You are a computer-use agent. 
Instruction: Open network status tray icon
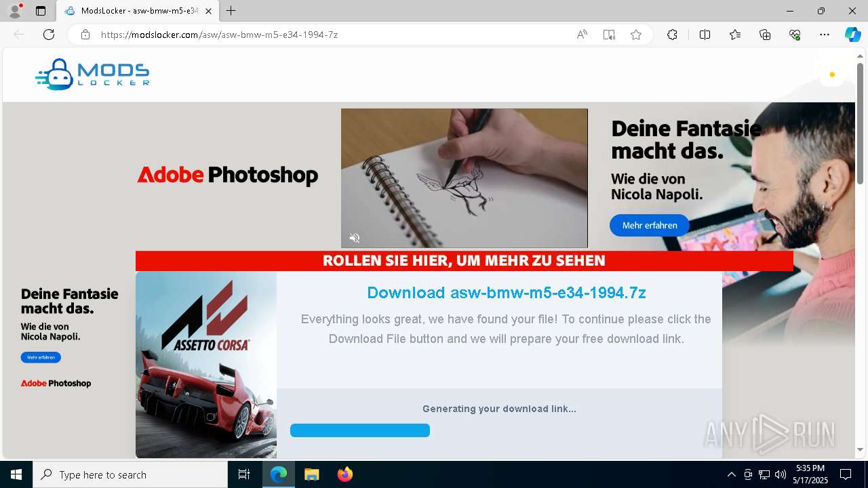tap(764, 474)
